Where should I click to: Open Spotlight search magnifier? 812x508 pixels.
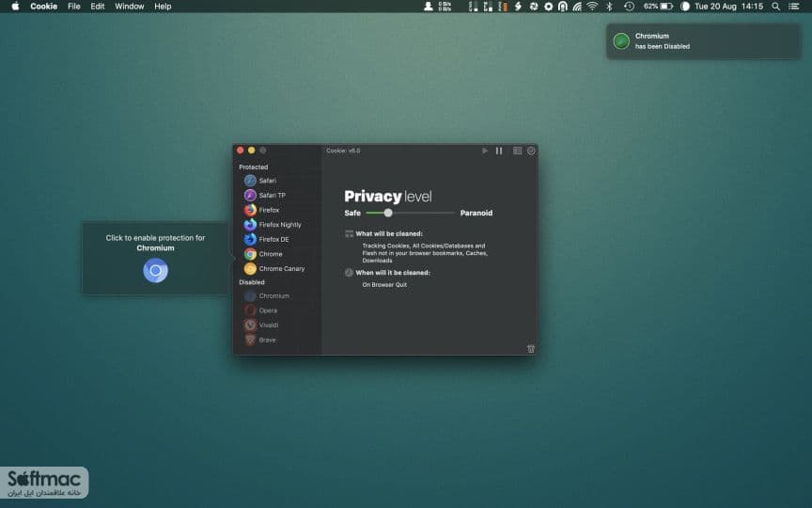775,7
